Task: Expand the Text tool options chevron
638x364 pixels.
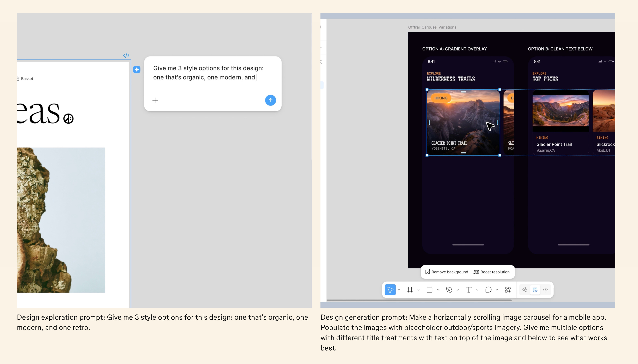Action: coord(477,290)
